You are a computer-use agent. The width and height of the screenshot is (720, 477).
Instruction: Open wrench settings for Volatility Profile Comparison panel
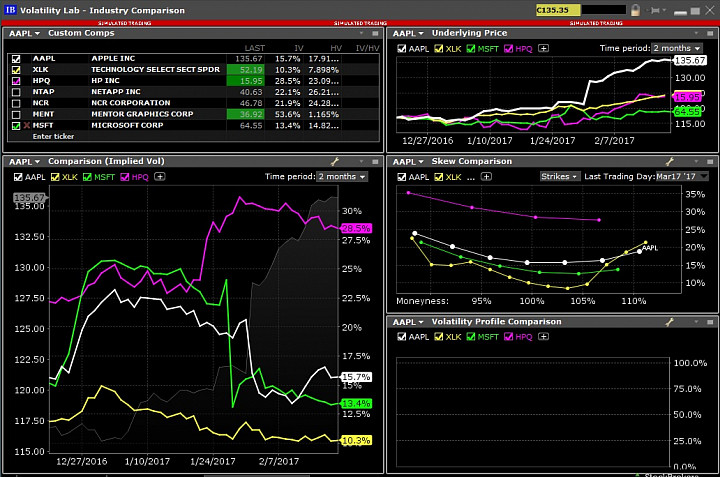670,322
